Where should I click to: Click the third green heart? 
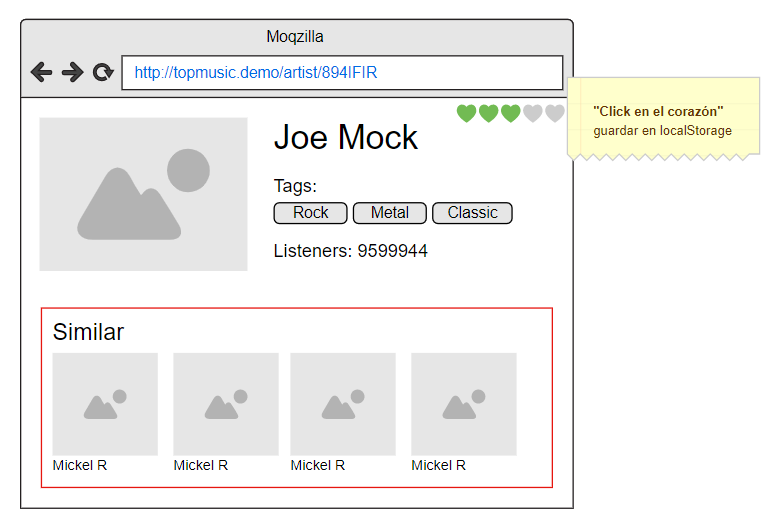pos(511,113)
